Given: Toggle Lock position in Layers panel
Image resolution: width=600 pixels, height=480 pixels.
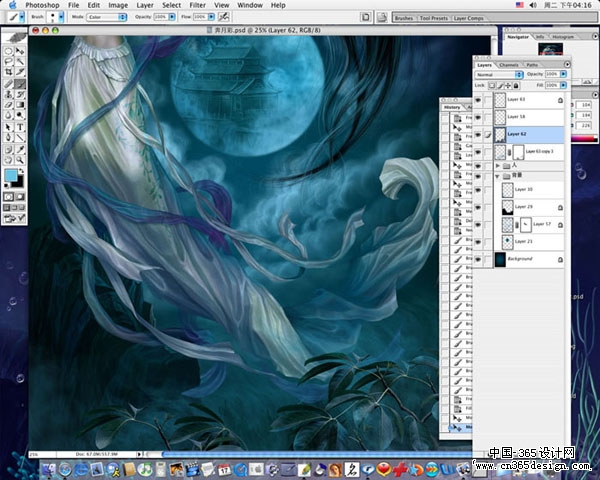Looking at the screenshot, I should [x=508, y=85].
